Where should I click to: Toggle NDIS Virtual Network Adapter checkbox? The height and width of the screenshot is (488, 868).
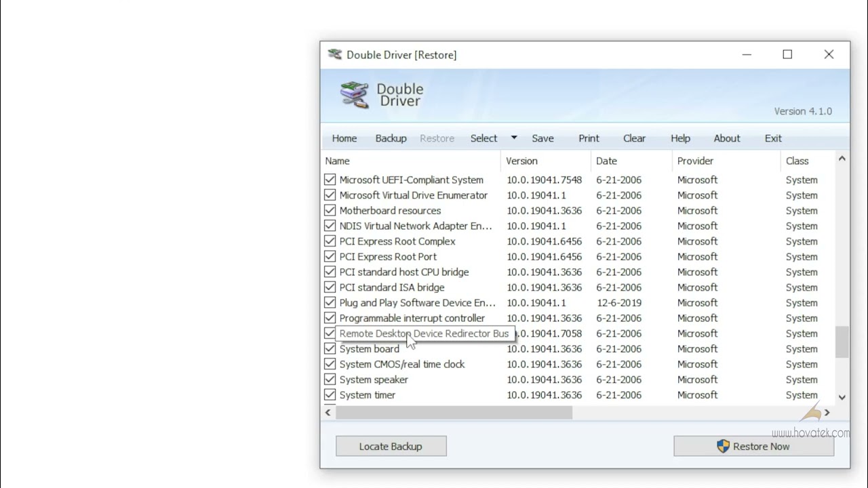[x=330, y=226]
